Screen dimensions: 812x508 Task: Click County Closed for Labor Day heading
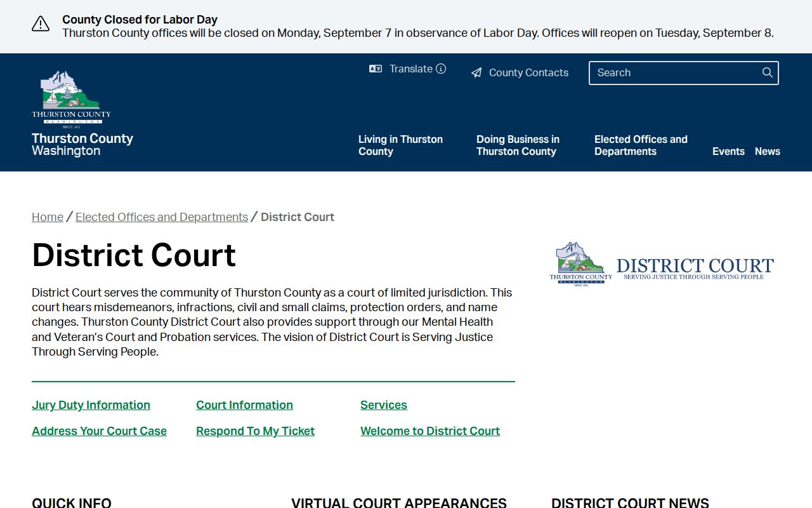click(140, 20)
